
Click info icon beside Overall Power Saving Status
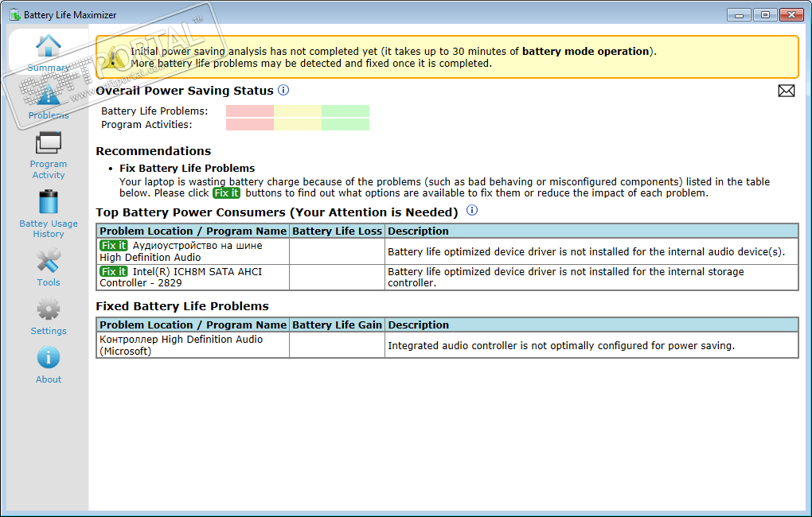click(x=283, y=90)
